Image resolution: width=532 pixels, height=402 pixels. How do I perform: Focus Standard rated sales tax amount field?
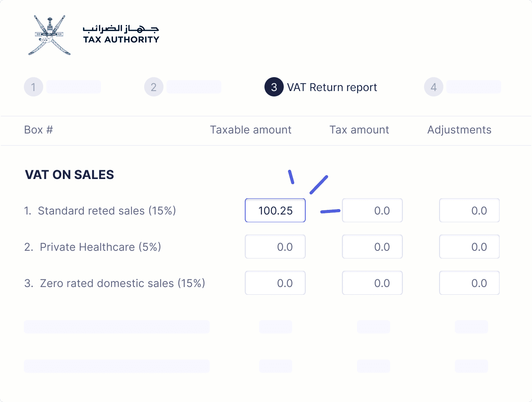(x=372, y=210)
